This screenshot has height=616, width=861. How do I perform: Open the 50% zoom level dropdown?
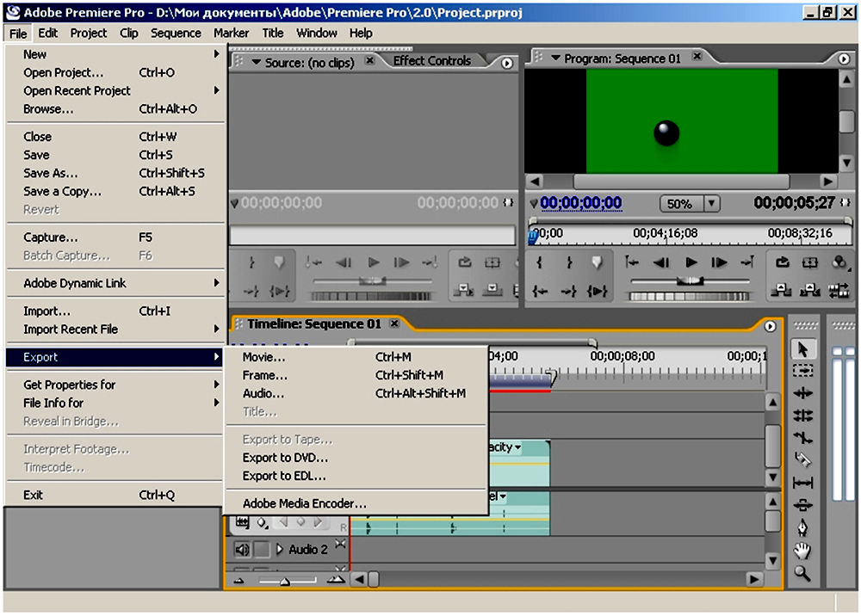tap(712, 204)
